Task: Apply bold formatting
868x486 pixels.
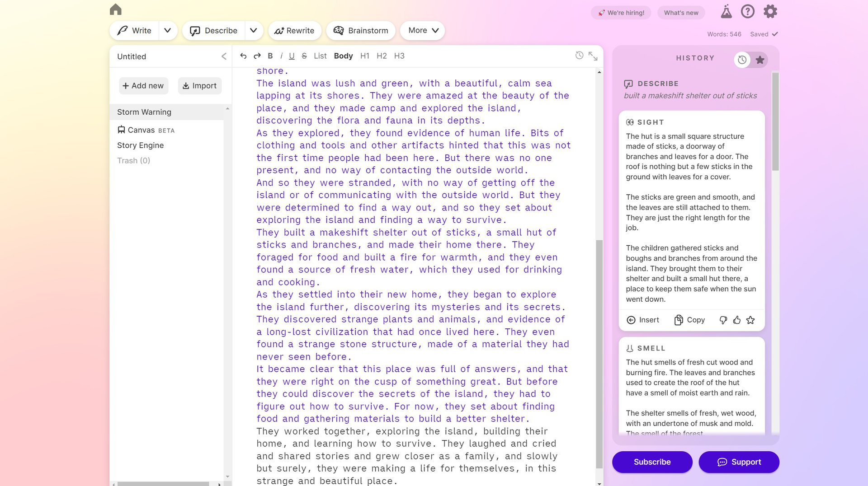Action: point(270,56)
